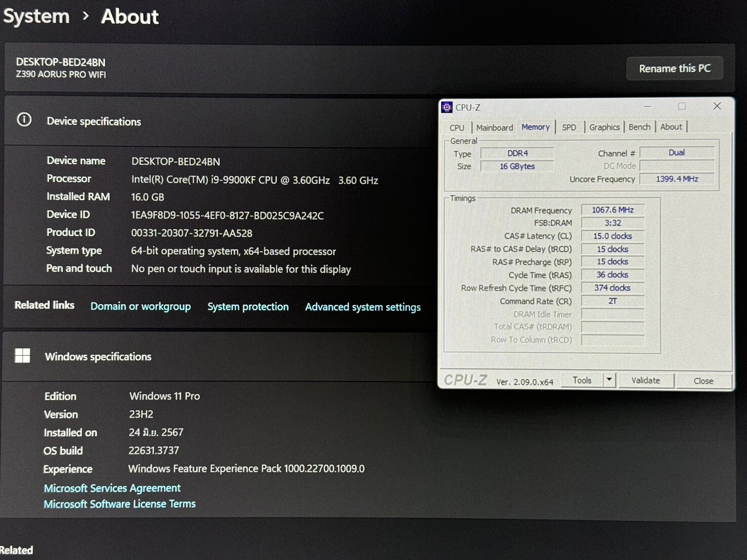Click the Tools button in CPU-Z
This screenshot has width=747, height=560.
[582, 380]
